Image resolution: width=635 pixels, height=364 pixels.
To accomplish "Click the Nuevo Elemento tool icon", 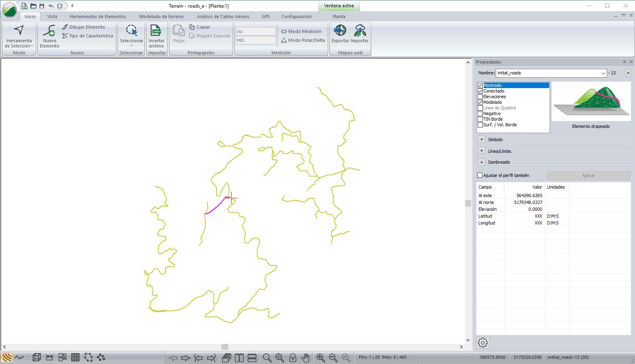I will click(49, 31).
